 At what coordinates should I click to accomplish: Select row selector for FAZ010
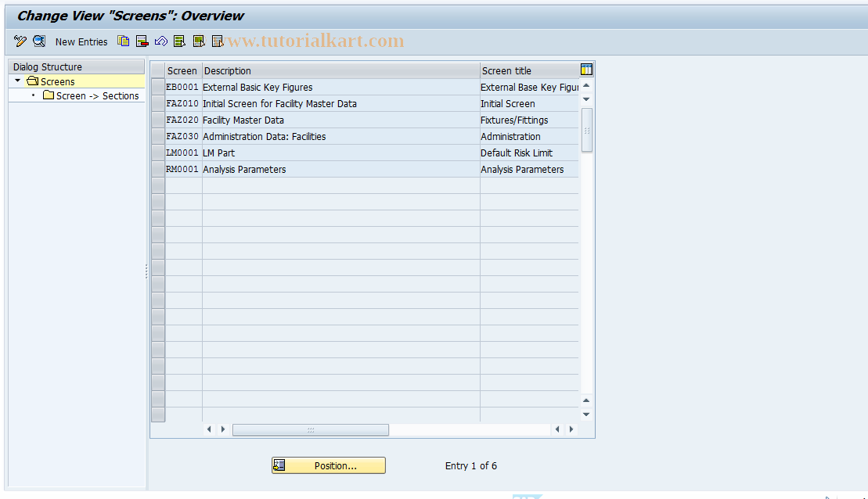click(x=158, y=103)
